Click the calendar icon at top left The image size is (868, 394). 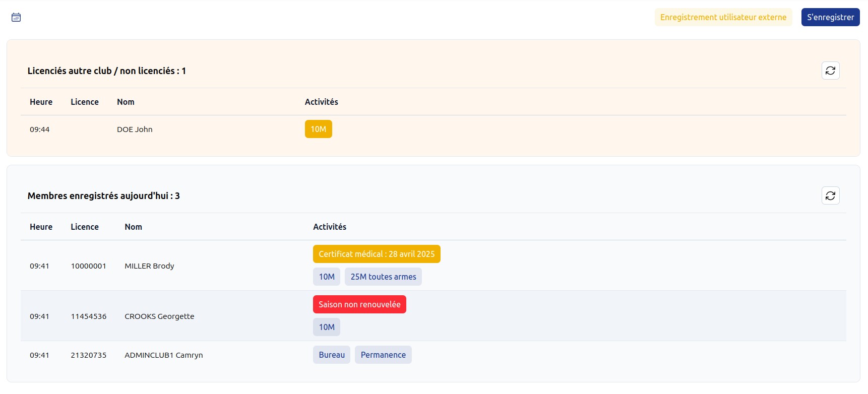point(16,18)
